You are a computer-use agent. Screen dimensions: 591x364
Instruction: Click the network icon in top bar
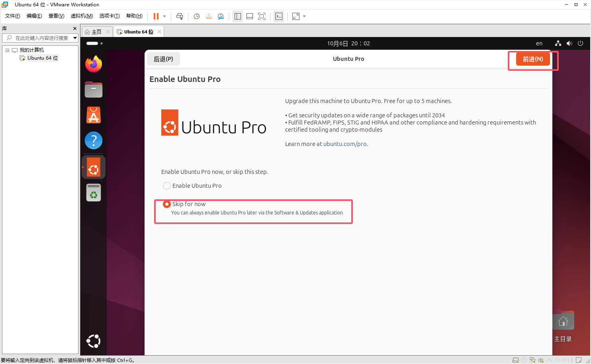pos(558,43)
